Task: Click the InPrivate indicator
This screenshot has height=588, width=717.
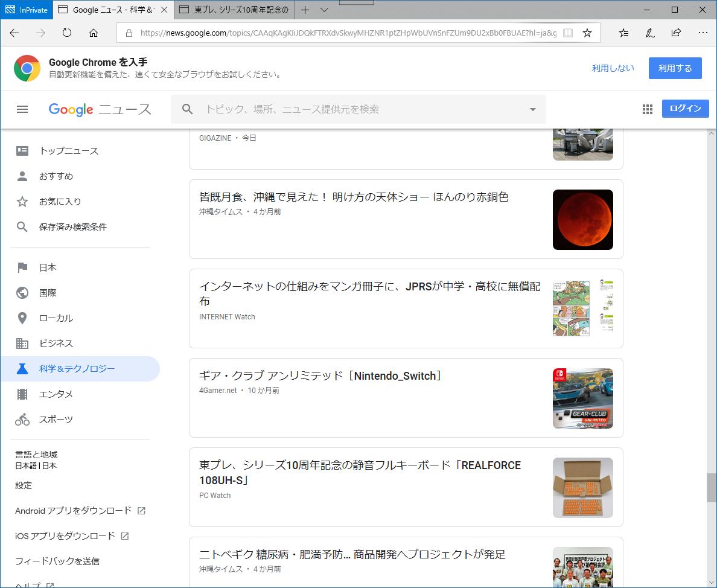Action: pyautogui.click(x=27, y=10)
